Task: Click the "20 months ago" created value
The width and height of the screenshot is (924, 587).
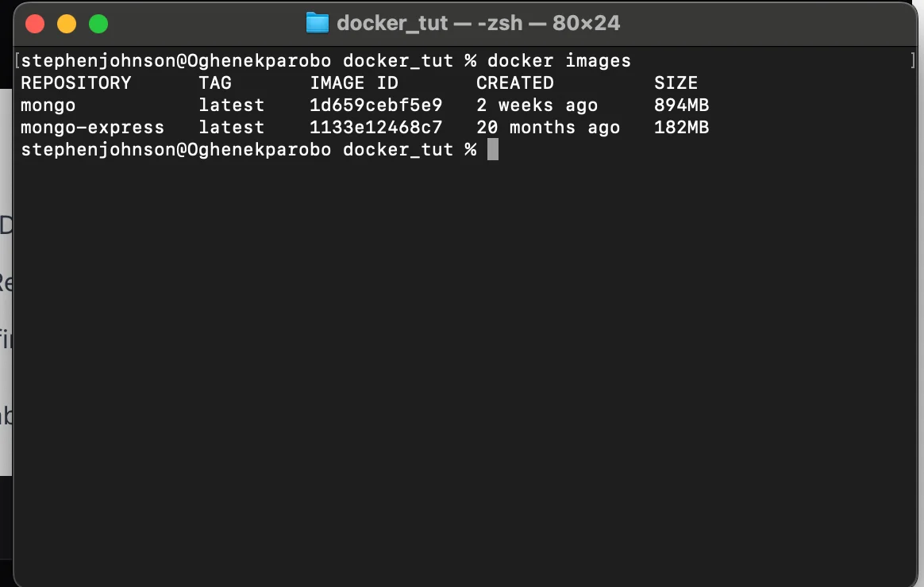Action: (548, 128)
